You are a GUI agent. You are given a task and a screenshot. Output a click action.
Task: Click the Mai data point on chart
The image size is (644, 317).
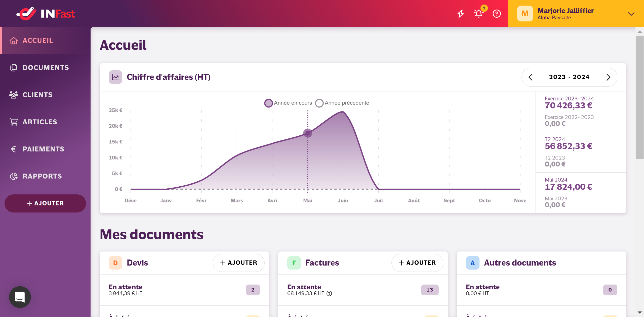point(308,133)
